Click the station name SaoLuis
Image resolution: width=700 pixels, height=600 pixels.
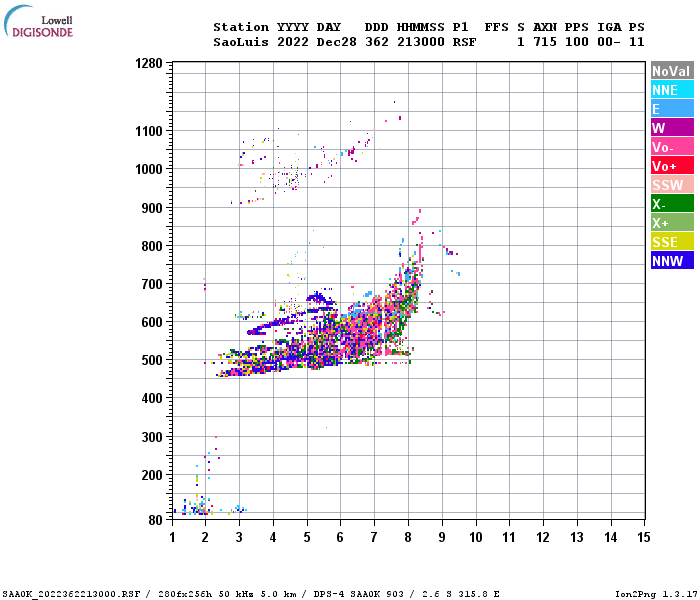241,42
